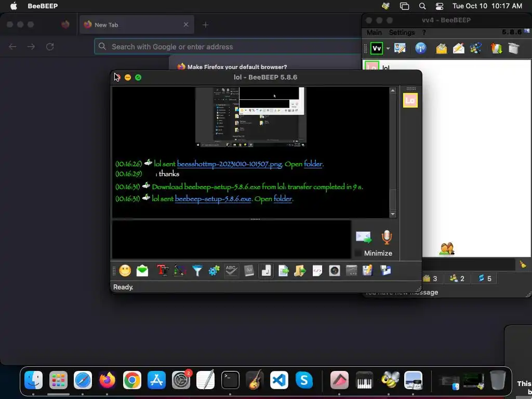The width and height of the screenshot is (532, 399).
Task: Open Control Center in the menu bar
Action: coord(440,6)
